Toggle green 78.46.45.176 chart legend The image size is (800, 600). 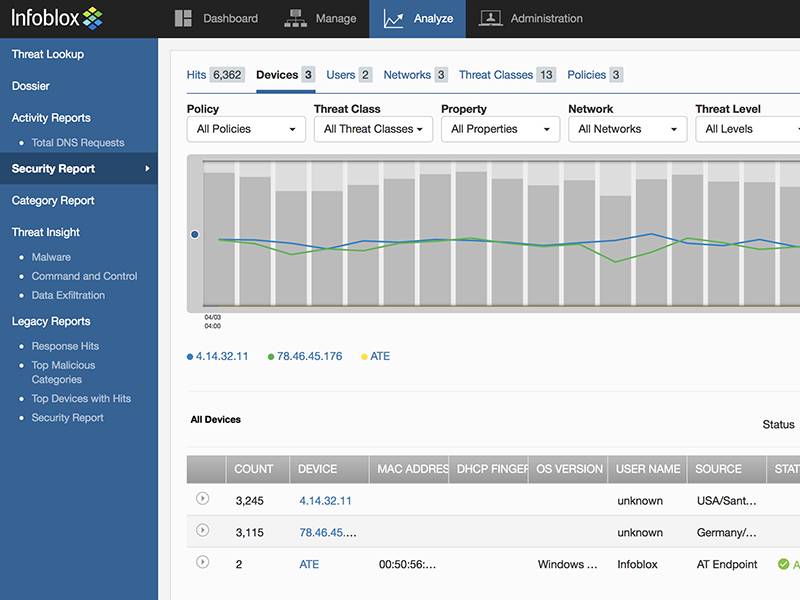pos(305,356)
